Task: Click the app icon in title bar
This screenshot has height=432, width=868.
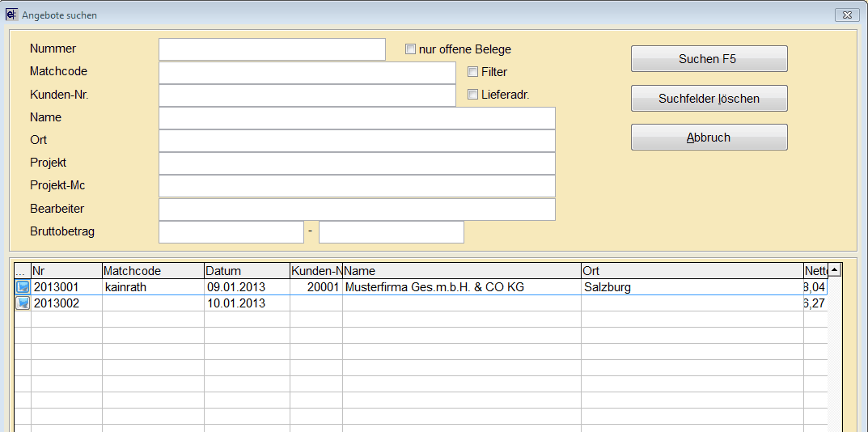Action: point(11,15)
